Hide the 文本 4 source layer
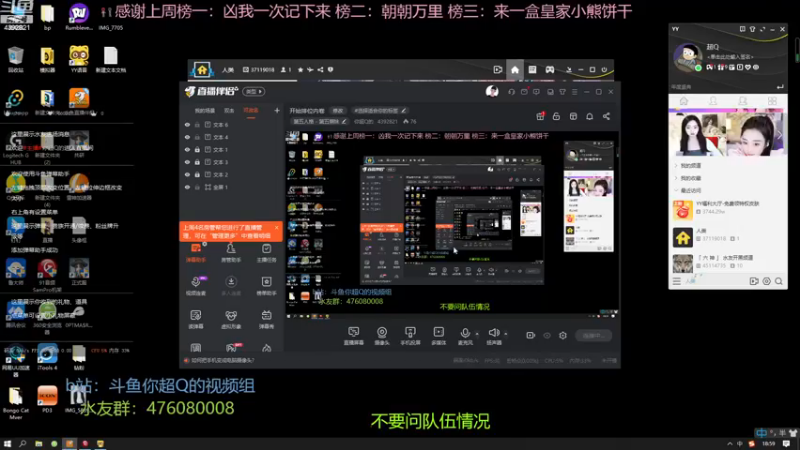The height and width of the screenshot is (450, 800). [x=187, y=137]
